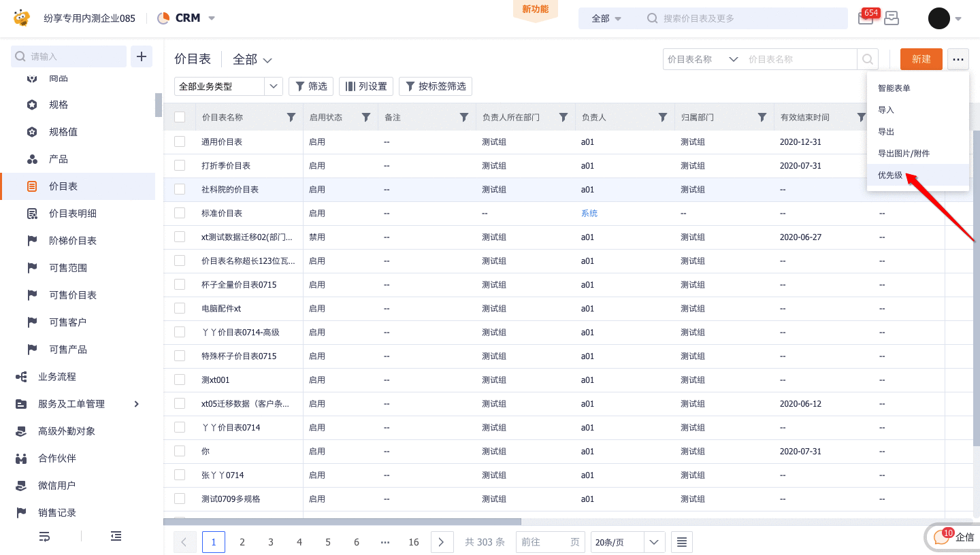Click the 价目表名称 search text input

tap(800, 59)
